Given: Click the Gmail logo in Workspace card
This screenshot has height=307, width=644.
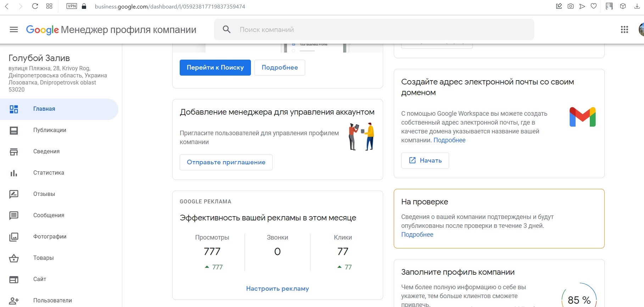Looking at the screenshot, I should 583,117.
